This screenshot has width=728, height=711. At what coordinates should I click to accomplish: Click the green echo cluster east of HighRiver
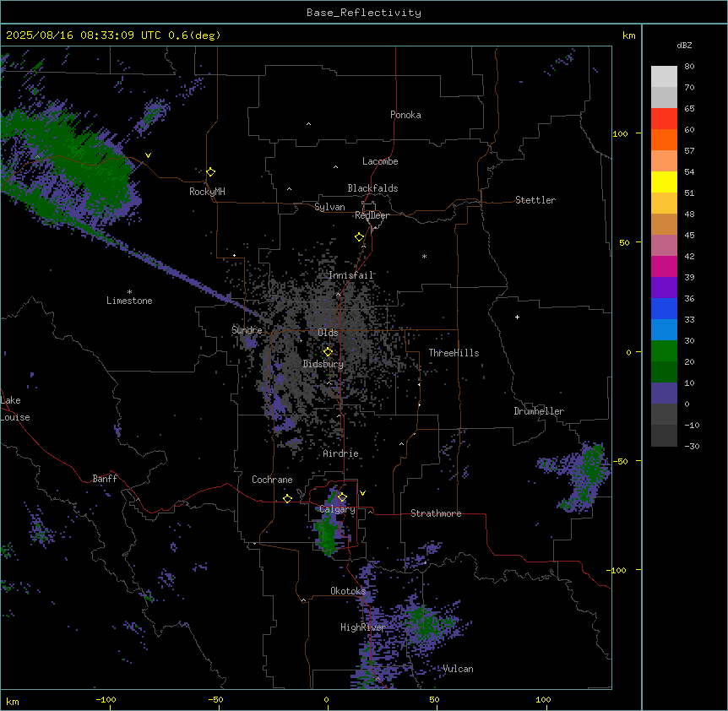tap(425, 624)
